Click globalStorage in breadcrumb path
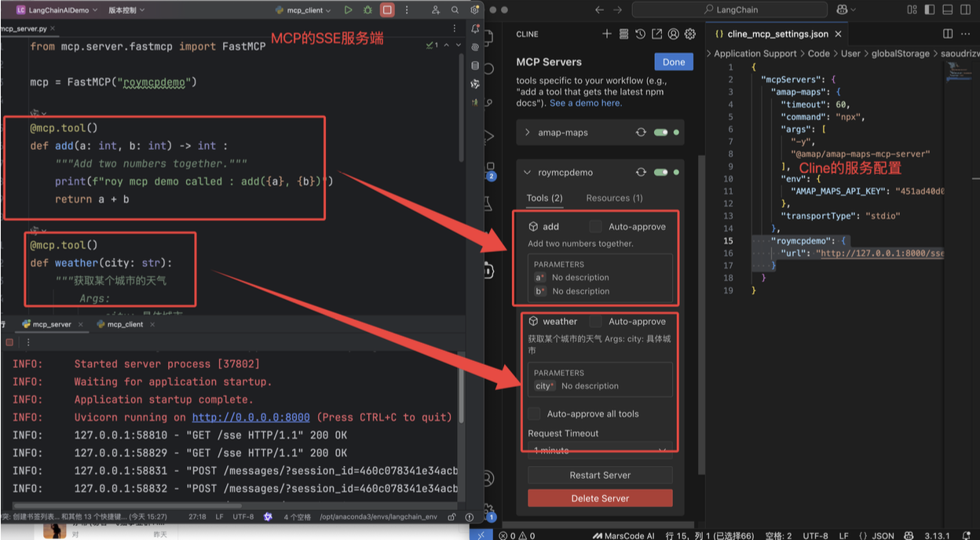The height and width of the screenshot is (540, 980). coord(900,53)
